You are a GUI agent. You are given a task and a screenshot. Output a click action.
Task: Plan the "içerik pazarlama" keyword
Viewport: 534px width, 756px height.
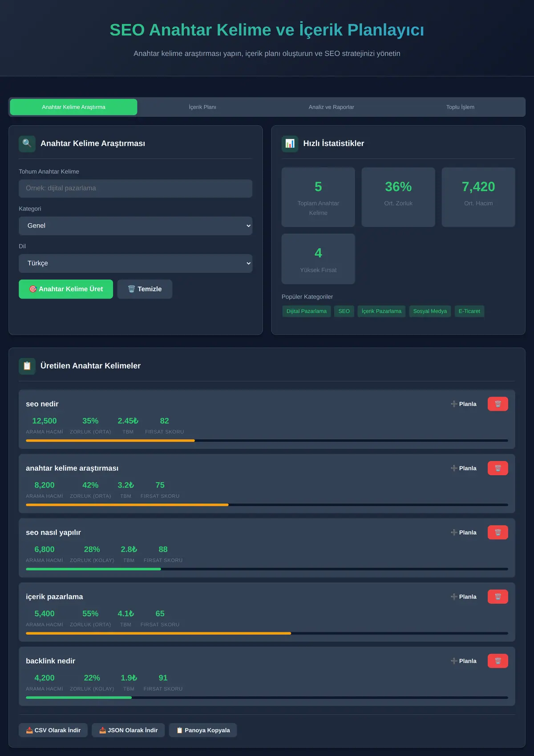[x=464, y=597]
